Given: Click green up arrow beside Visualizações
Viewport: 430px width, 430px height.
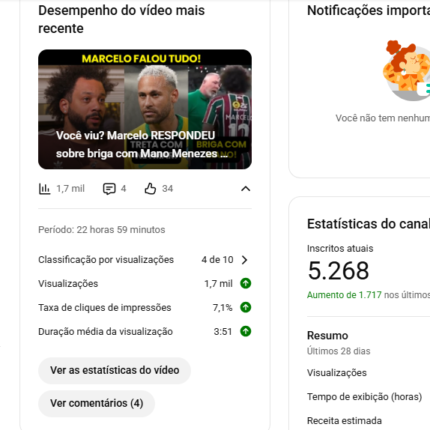Looking at the screenshot, I should [x=246, y=283].
